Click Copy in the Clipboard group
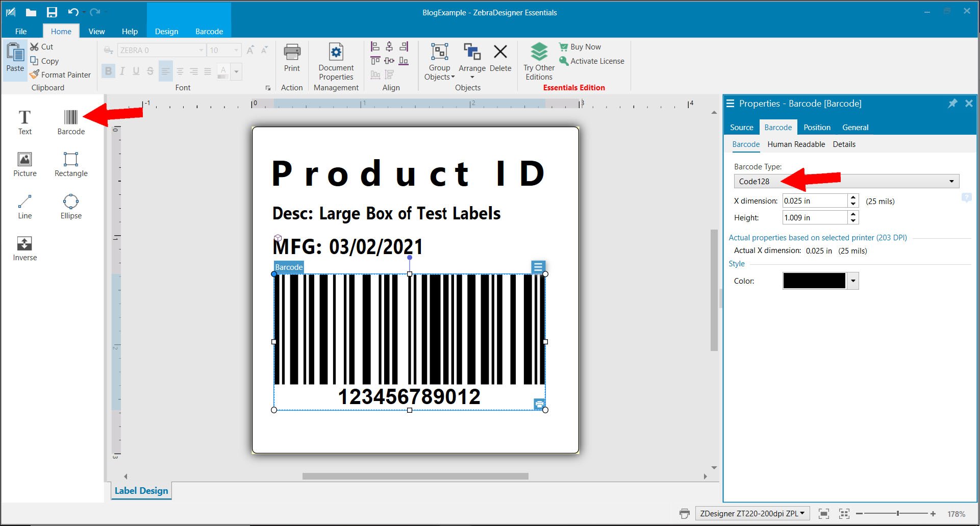This screenshot has width=980, height=526. (x=44, y=61)
